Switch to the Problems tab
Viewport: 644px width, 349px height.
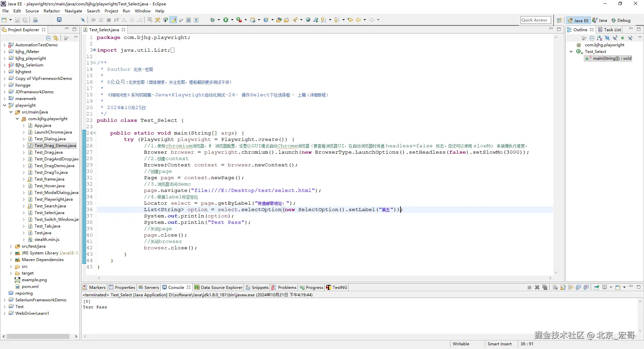[287, 288]
